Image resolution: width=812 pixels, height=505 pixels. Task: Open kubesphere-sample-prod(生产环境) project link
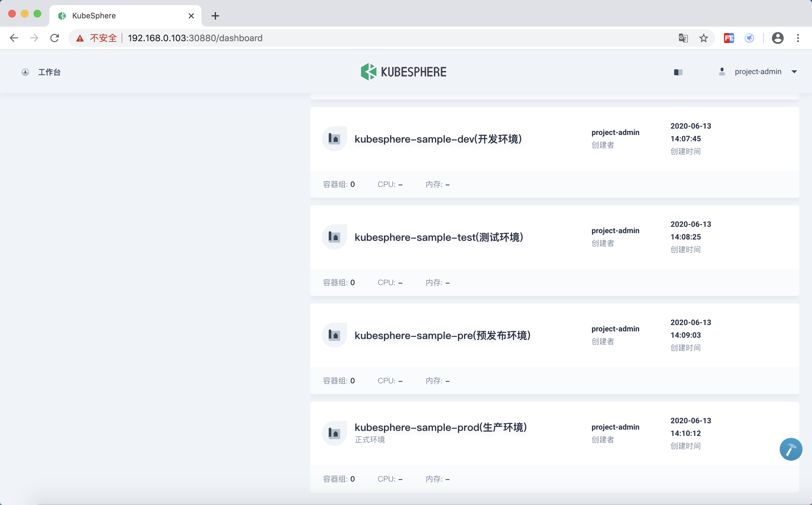point(441,427)
